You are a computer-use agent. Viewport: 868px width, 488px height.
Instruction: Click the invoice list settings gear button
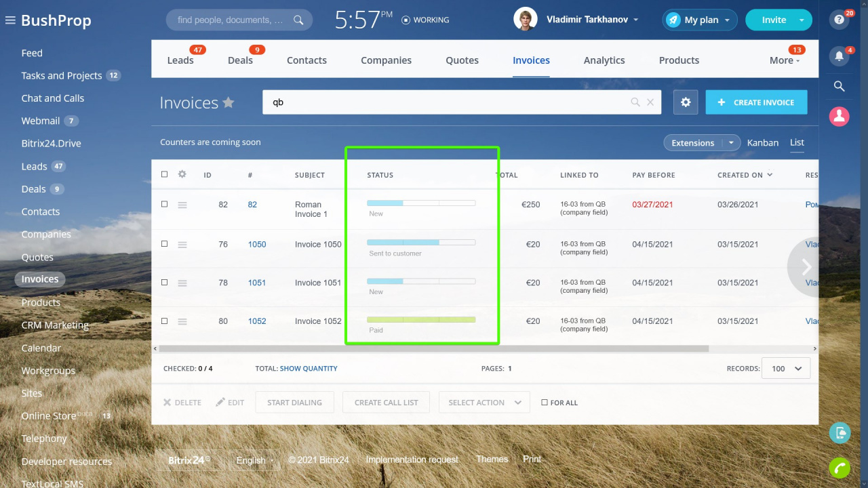point(686,102)
